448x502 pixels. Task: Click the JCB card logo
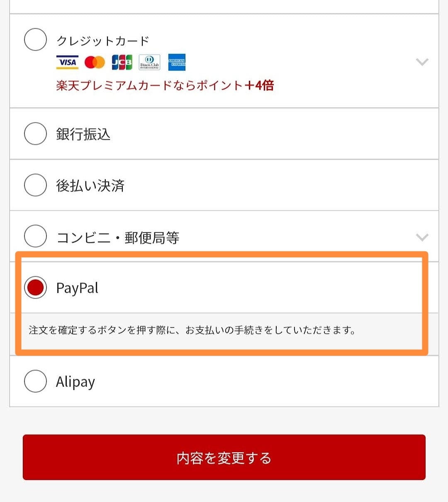coord(122,62)
